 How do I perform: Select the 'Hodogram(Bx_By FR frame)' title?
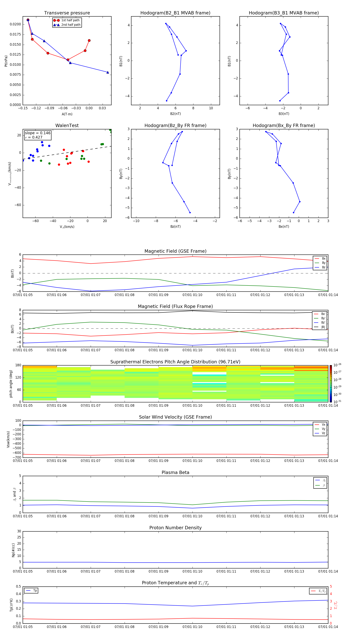pos(284,125)
